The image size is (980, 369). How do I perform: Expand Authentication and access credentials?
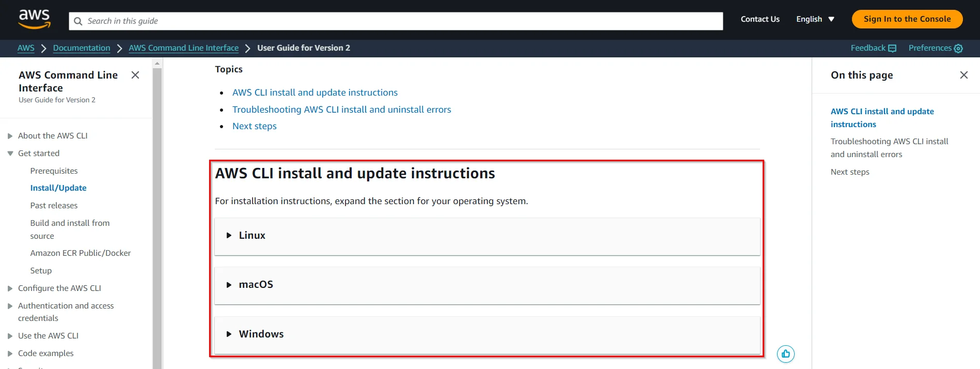pos(10,306)
